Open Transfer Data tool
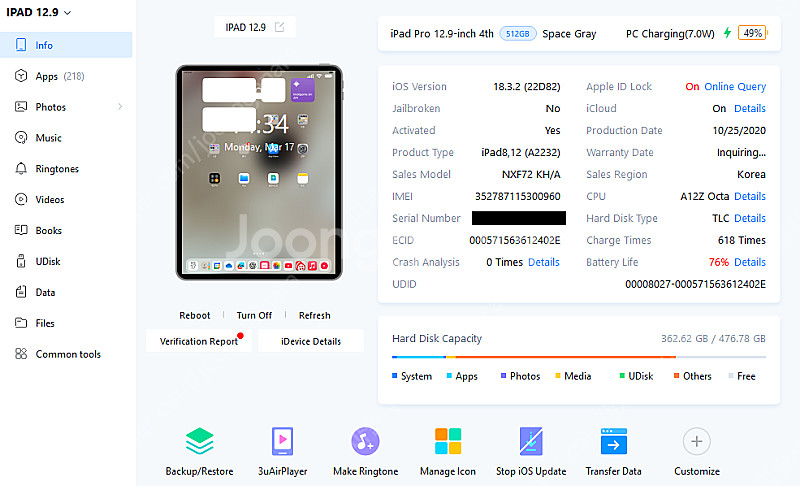 [613, 452]
